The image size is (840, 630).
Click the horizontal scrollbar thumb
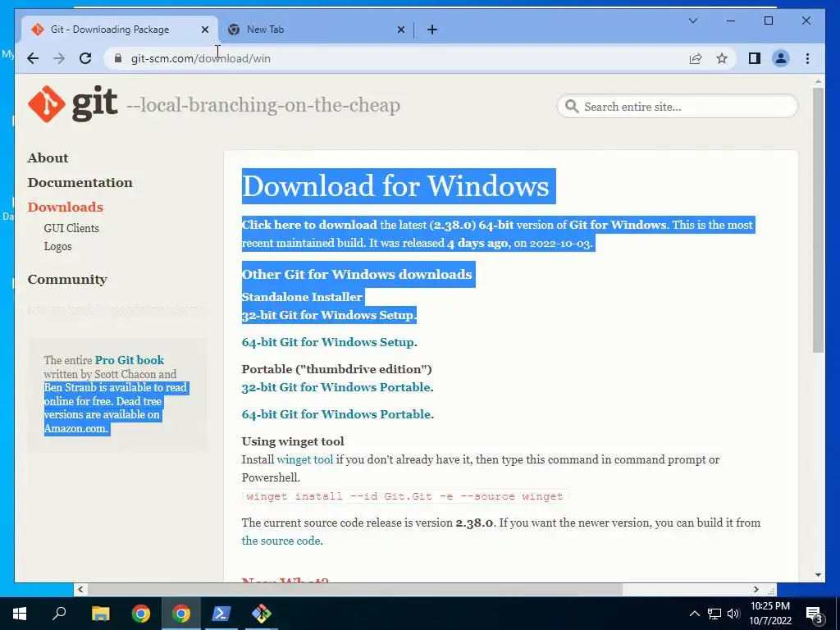(355, 590)
